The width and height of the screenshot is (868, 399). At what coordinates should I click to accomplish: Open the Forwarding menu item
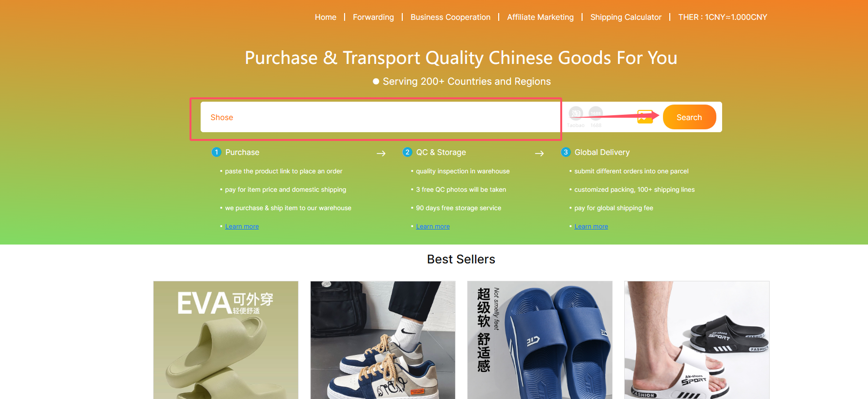pyautogui.click(x=373, y=17)
